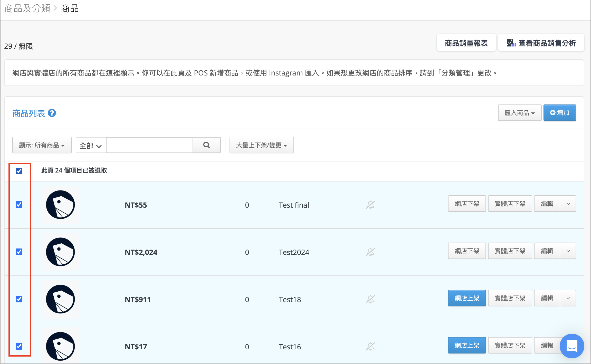
Task: Open the chat support bubble
Action: [572, 346]
